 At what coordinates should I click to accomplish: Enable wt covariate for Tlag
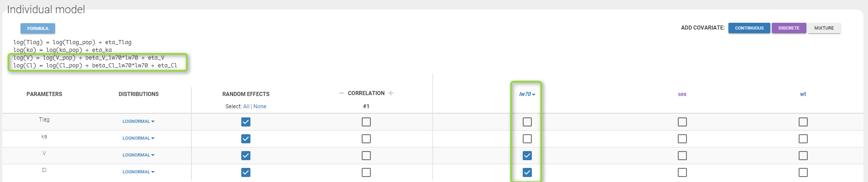[x=803, y=122]
